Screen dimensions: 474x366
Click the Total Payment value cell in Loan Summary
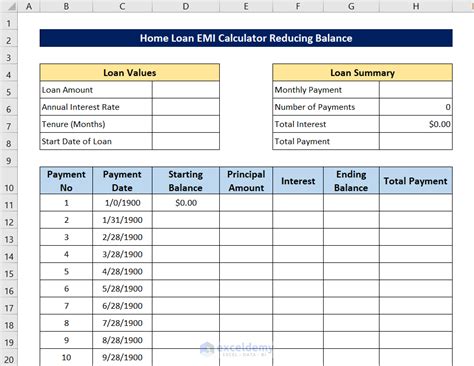point(416,141)
